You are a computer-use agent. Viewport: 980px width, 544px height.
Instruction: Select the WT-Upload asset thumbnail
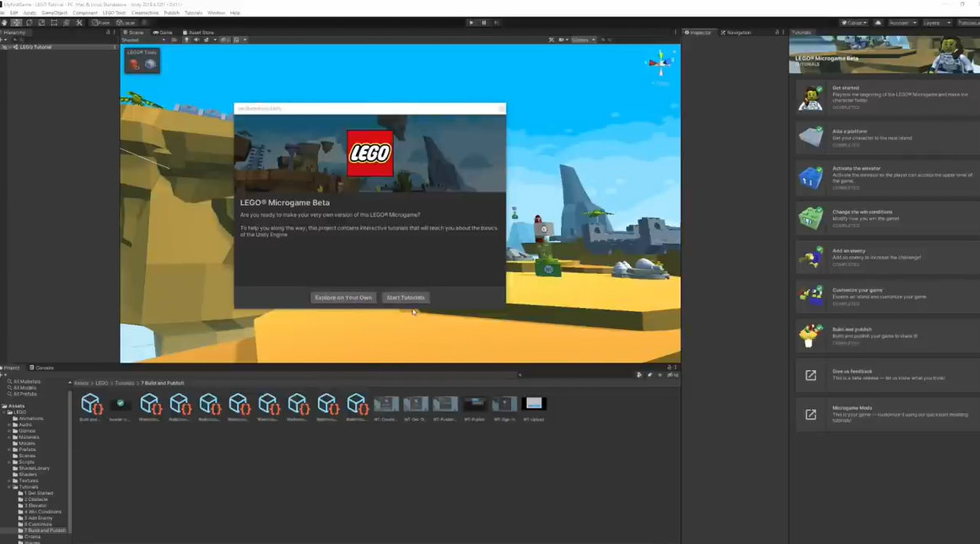(534, 408)
